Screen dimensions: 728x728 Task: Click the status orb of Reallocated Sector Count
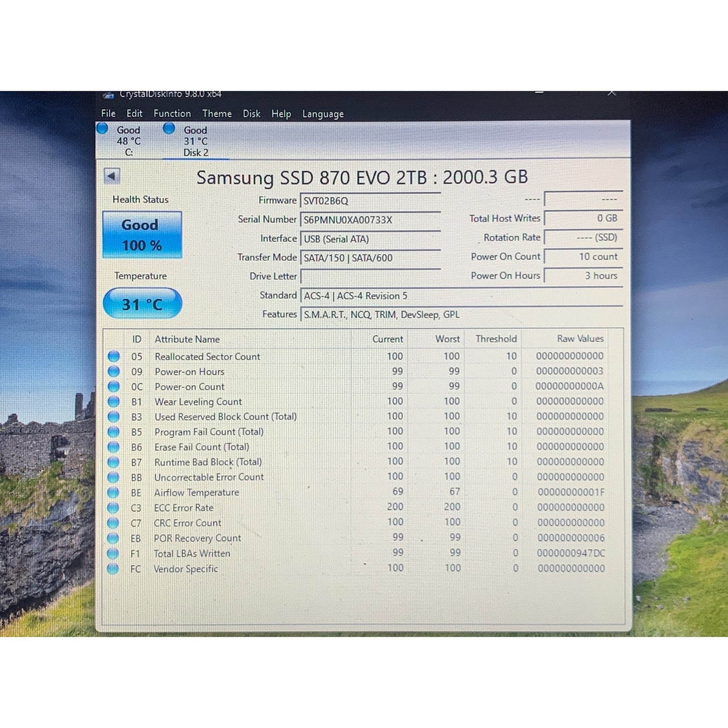(x=114, y=356)
